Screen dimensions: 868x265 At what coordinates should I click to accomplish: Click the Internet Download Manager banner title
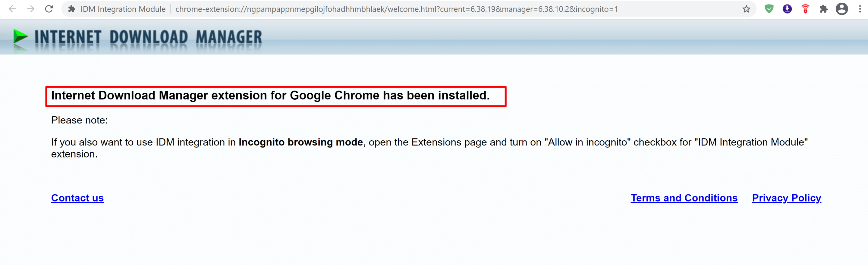pos(148,37)
